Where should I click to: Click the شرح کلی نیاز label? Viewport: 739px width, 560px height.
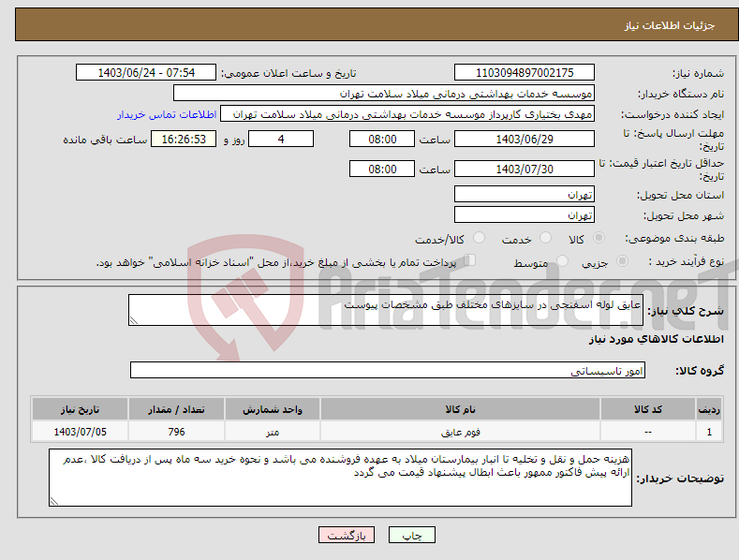pyautogui.click(x=686, y=311)
